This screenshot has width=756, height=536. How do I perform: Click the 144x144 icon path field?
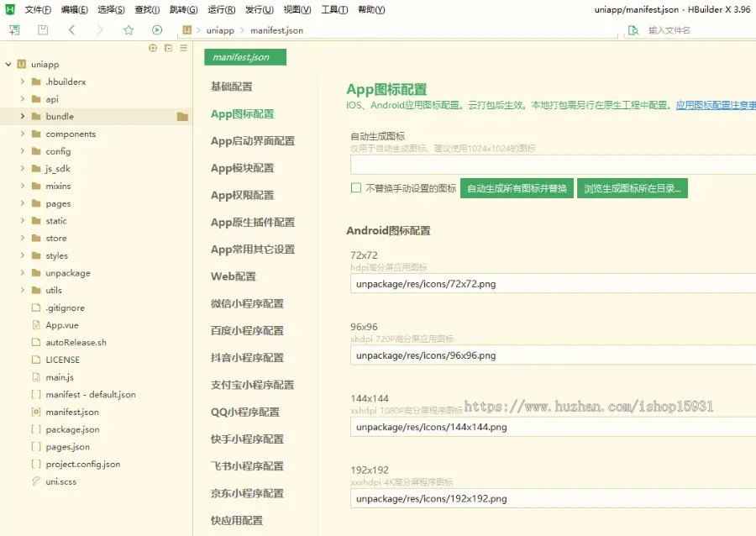pos(553,427)
